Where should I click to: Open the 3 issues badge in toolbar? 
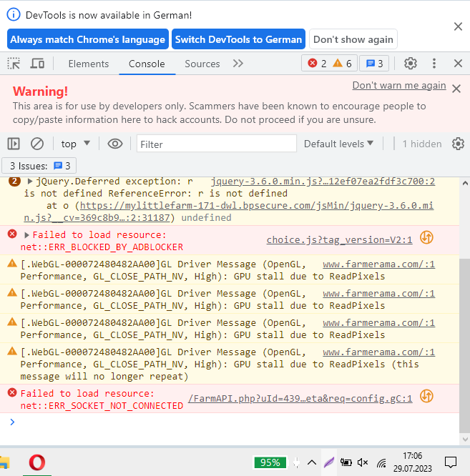(374, 64)
